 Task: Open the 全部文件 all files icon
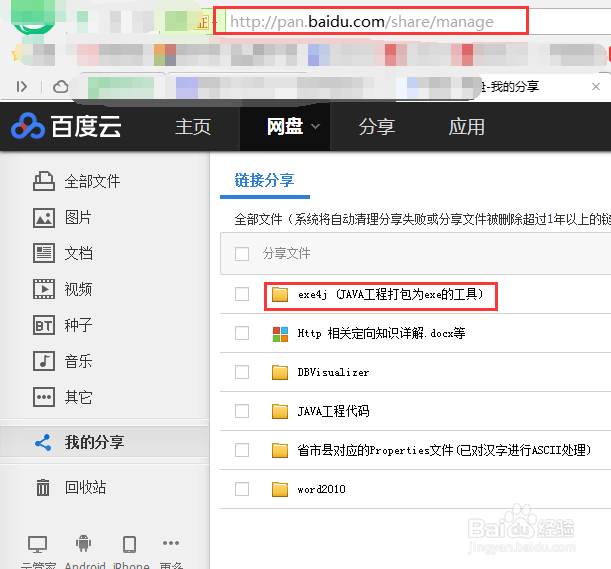coord(44,181)
